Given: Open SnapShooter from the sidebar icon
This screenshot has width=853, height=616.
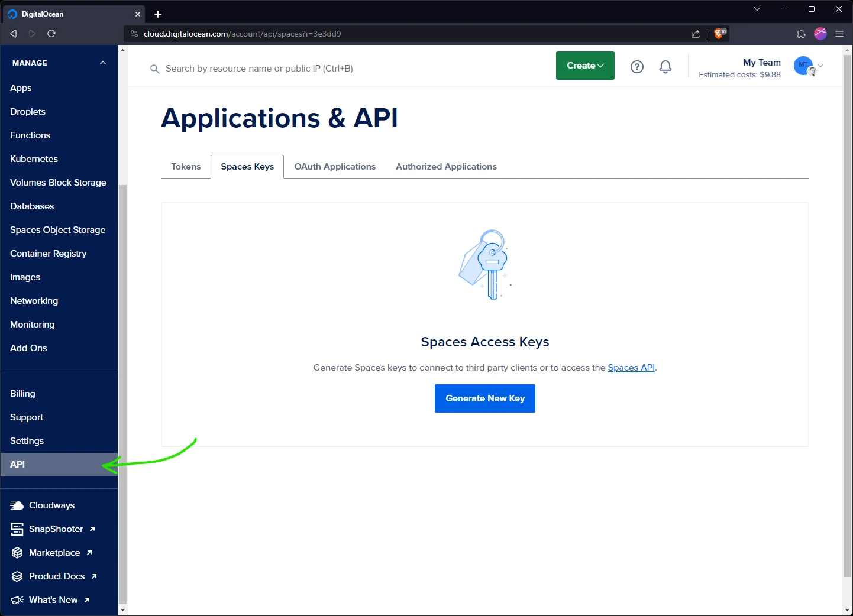Looking at the screenshot, I should (17, 529).
